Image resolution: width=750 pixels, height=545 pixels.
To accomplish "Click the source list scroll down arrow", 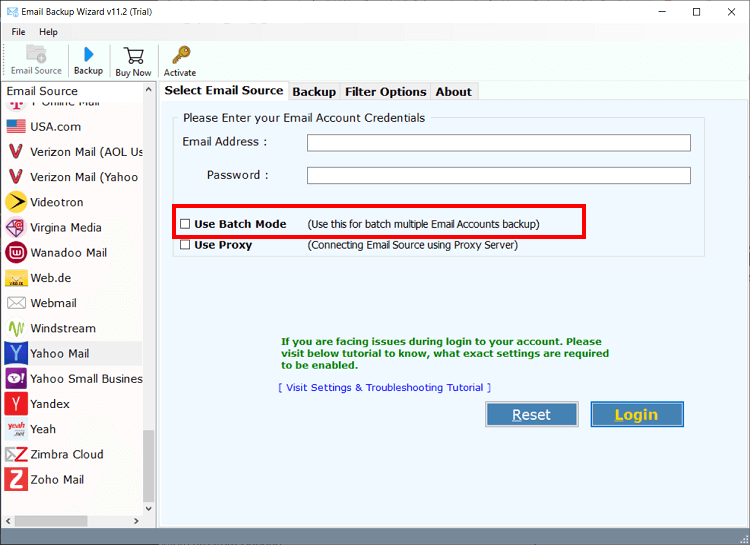I will click(x=148, y=509).
